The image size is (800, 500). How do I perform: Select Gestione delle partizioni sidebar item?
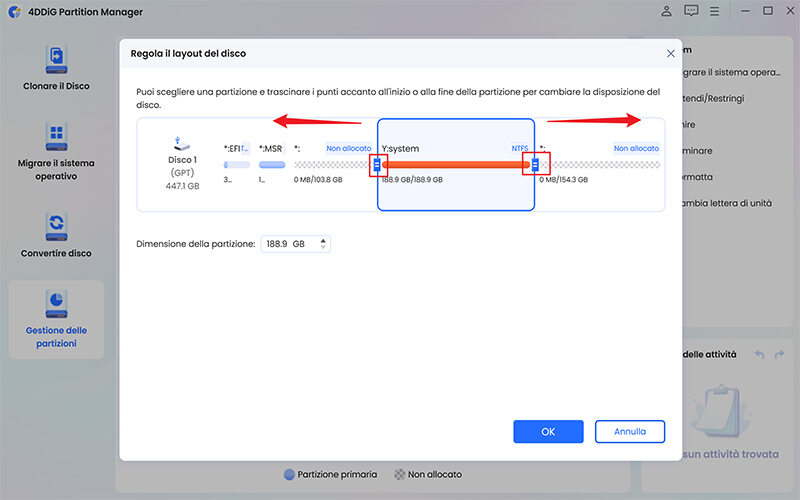pyautogui.click(x=56, y=318)
